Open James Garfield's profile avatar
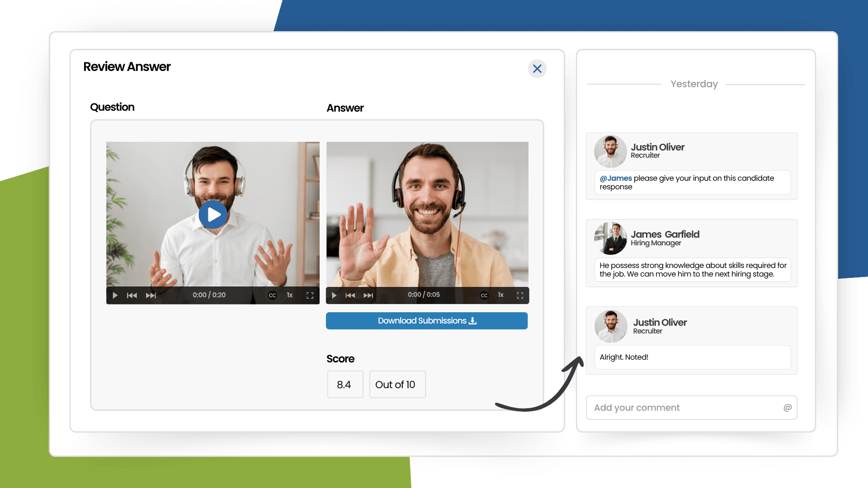868x488 pixels. click(610, 238)
